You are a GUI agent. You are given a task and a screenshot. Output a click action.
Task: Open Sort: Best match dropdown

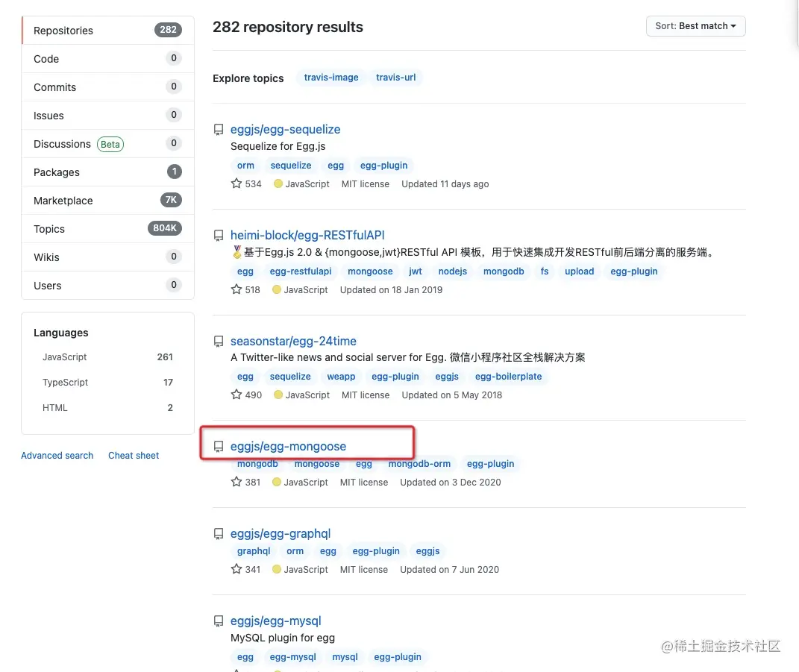[695, 26]
